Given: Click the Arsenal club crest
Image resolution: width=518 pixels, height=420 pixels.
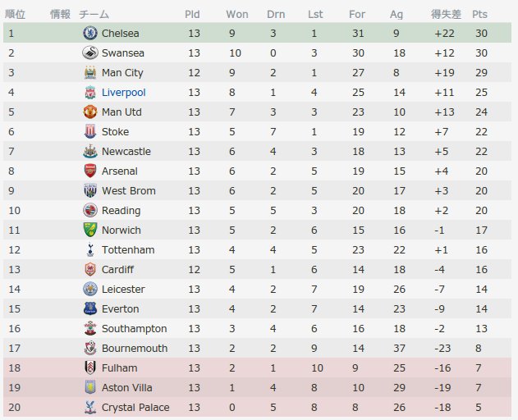Looking at the screenshot, I should (x=89, y=171).
